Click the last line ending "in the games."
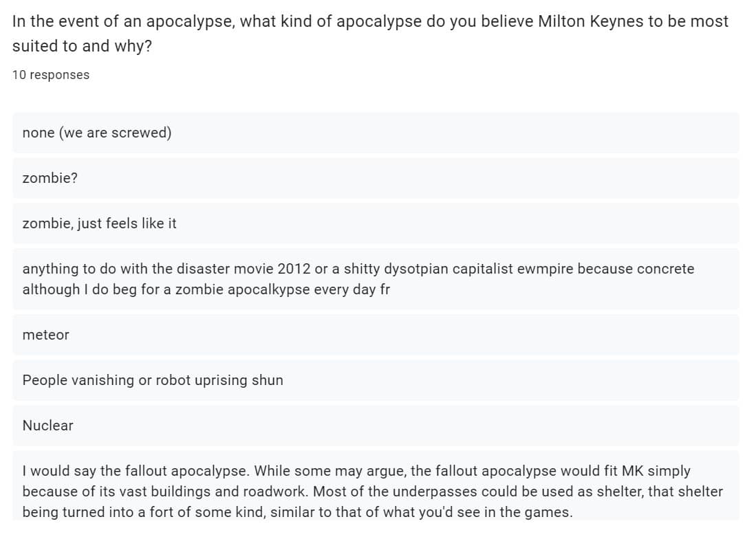 (x=297, y=512)
